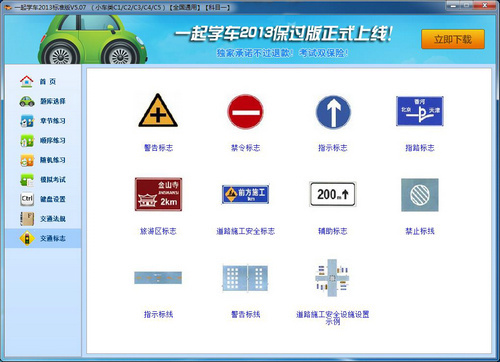Minimize the application window
The width and height of the screenshot is (500, 362).
[x=453, y=5]
